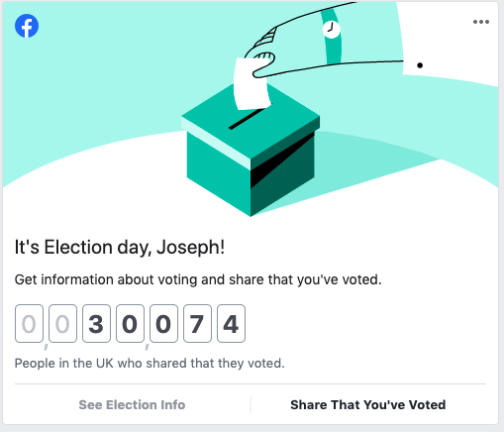
Task: Click the second greyed-out zero digit
Action: tap(62, 324)
